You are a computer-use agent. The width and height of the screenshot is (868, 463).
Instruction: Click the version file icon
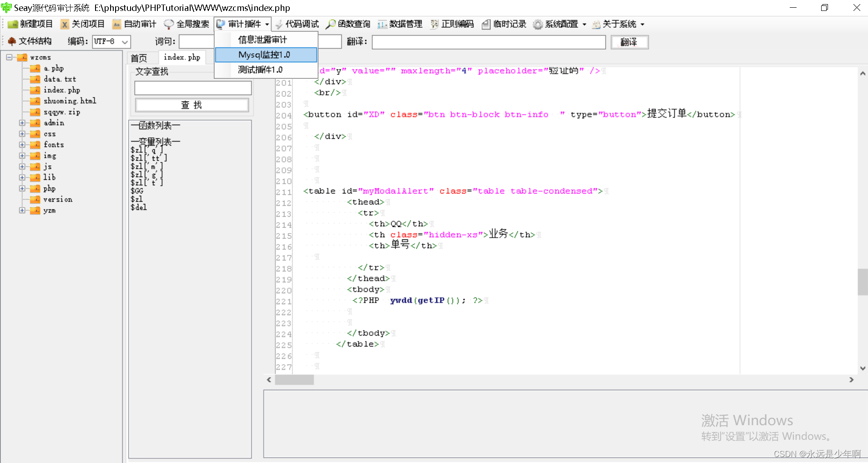[x=35, y=199]
